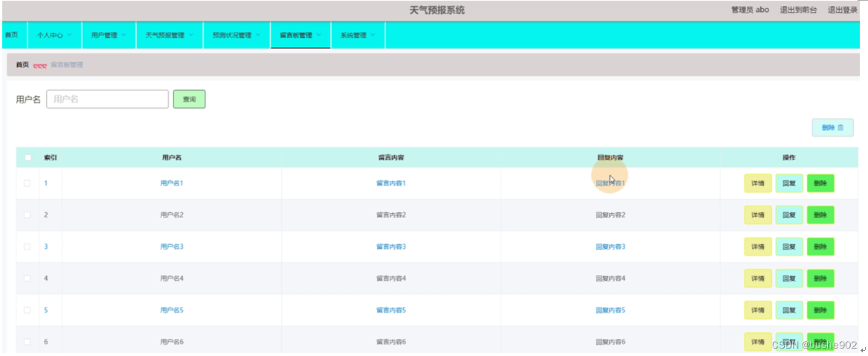Open 详情 for 用户名1 row
The image size is (868, 356).
[758, 183]
